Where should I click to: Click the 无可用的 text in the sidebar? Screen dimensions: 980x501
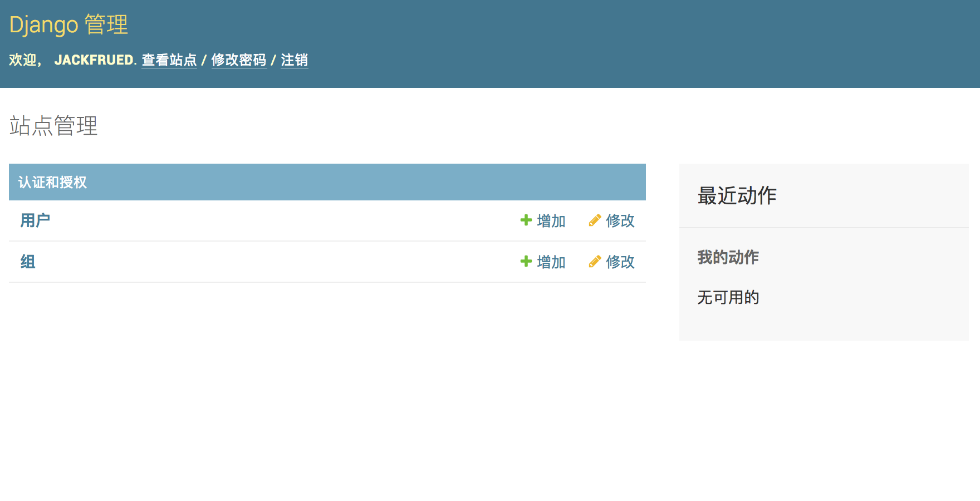(728, 298)
